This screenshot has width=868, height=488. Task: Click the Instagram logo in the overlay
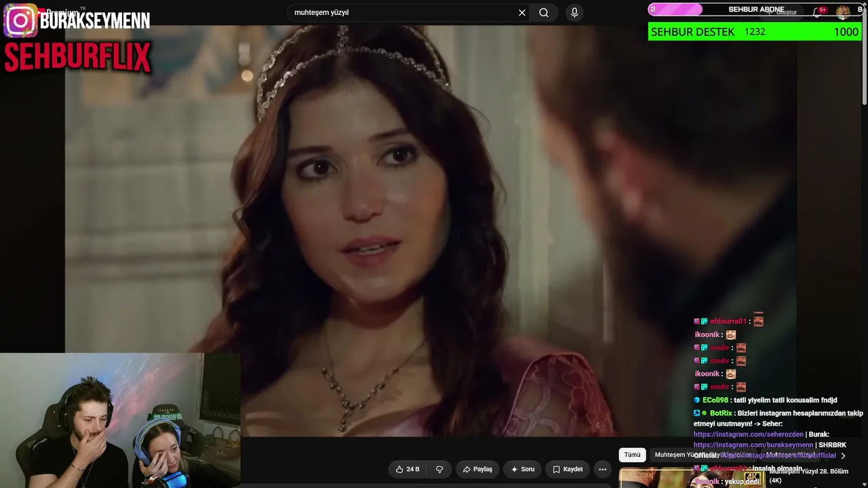[20, 20]
